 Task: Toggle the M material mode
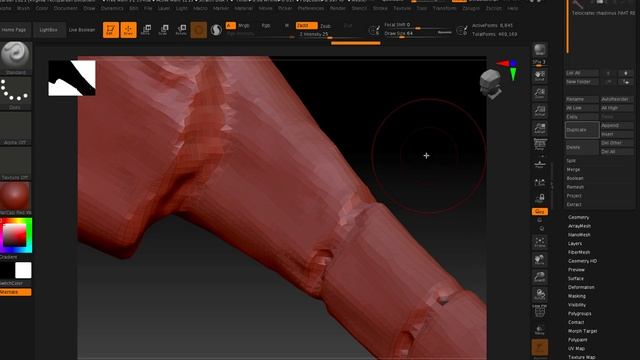(287, 25)
